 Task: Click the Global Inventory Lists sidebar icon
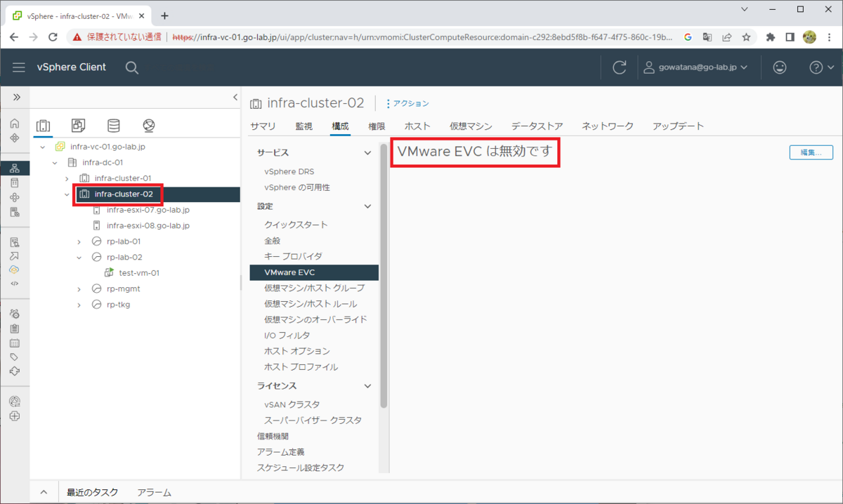[x=15, y=212]
